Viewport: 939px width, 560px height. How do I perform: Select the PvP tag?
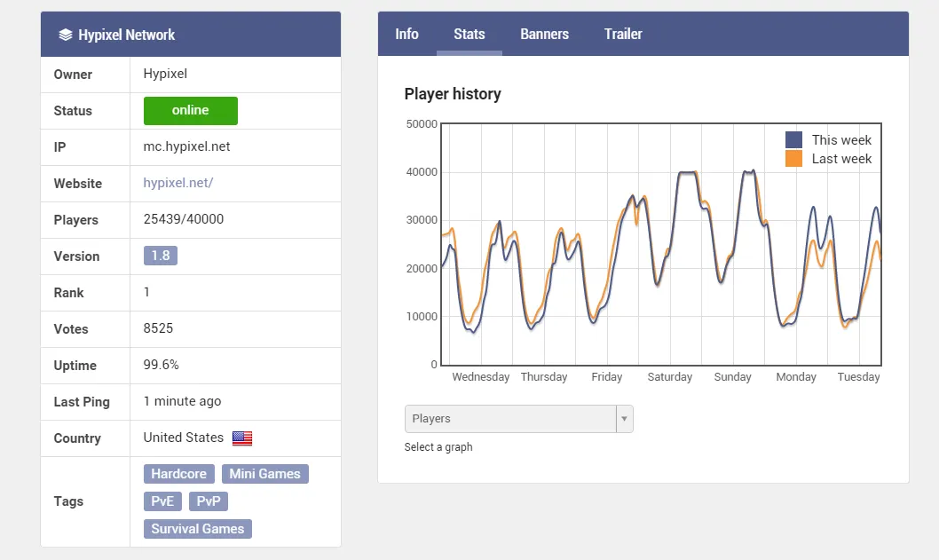[x=209, y=501]
